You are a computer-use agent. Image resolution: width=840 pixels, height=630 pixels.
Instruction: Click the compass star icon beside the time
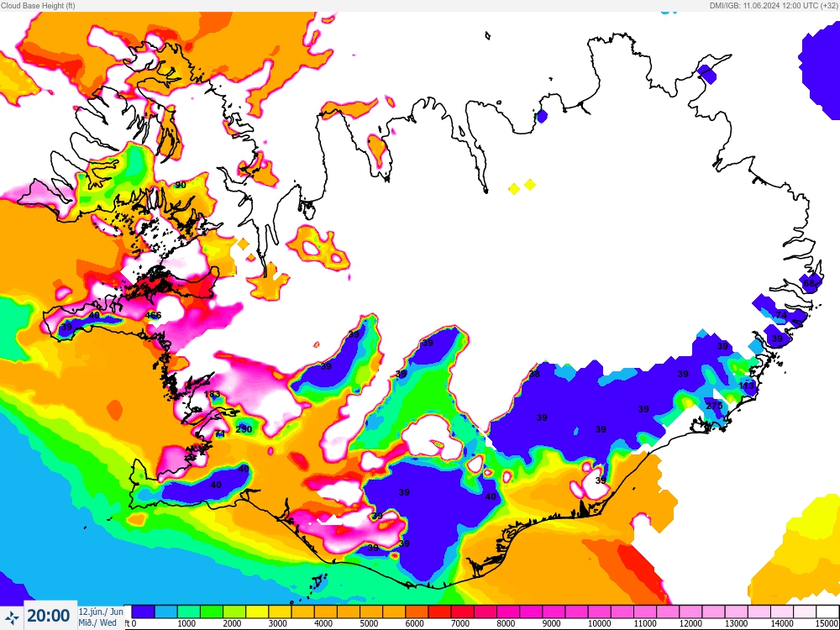coord(12,616)
